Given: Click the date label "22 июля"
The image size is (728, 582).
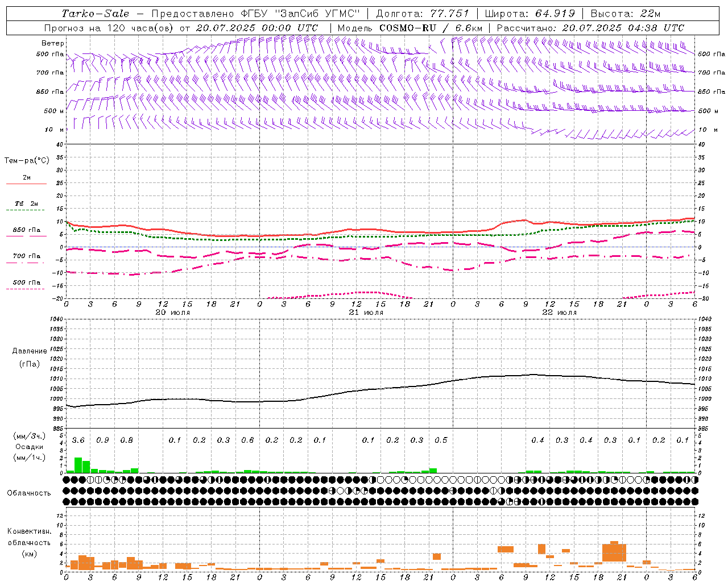Looking at the screenshot, I should pyautogui.click(x=560, y=313).
